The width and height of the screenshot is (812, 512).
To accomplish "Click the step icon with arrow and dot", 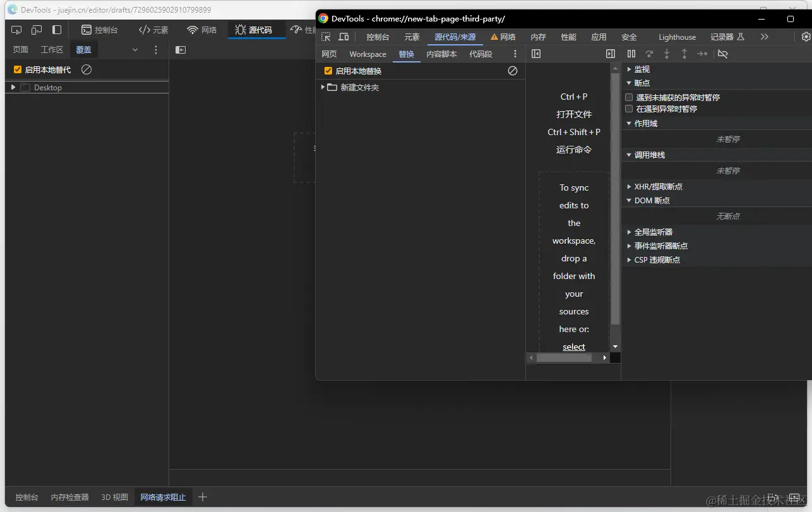I will tap(702, 54).
